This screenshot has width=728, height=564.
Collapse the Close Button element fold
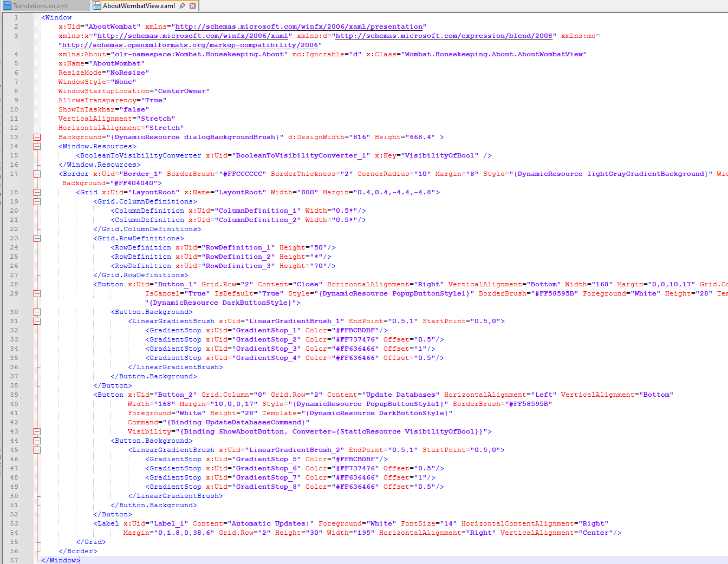point(37,294)
